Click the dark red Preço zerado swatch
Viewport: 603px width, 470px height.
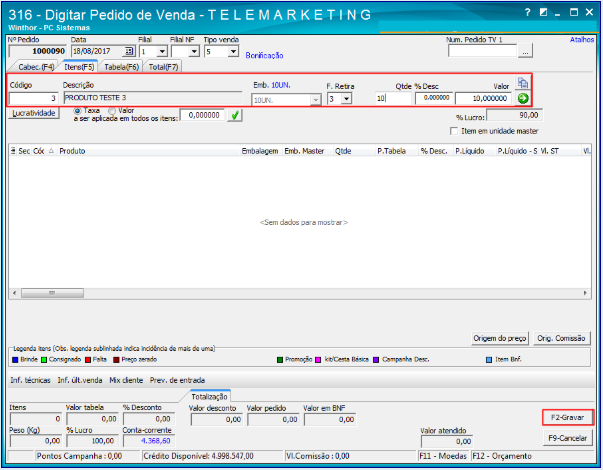point(117,360)
